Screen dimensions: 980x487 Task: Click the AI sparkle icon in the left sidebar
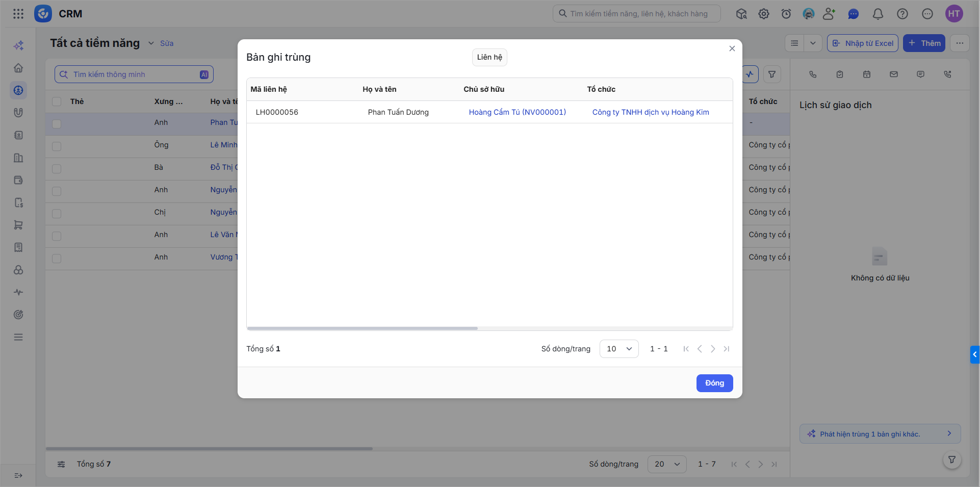point(18,45)
